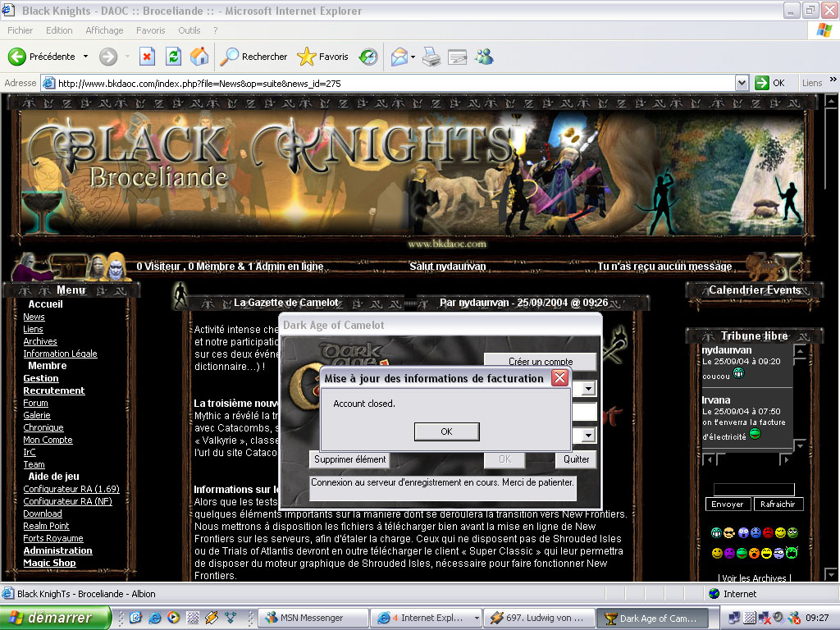The image size is (840, 630).
Task: Click the disconnected network tray icon
Action: (765, 618)
